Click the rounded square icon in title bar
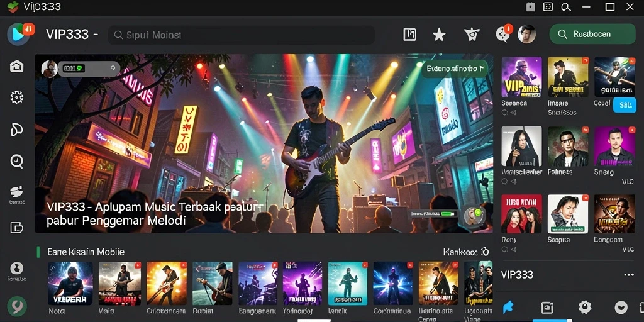 point(548,6)
